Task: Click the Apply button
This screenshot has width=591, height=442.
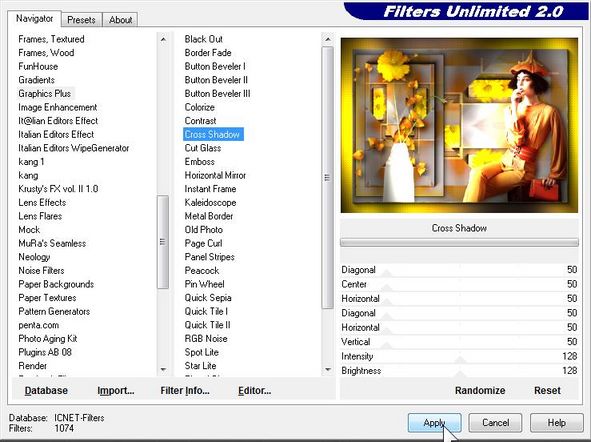Action: (434, 422)
